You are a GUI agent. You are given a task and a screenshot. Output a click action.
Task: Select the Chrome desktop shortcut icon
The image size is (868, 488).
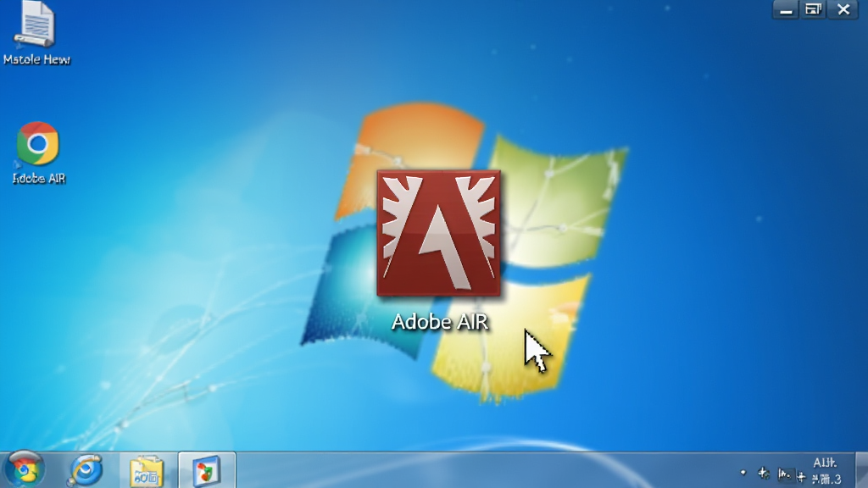37,143
